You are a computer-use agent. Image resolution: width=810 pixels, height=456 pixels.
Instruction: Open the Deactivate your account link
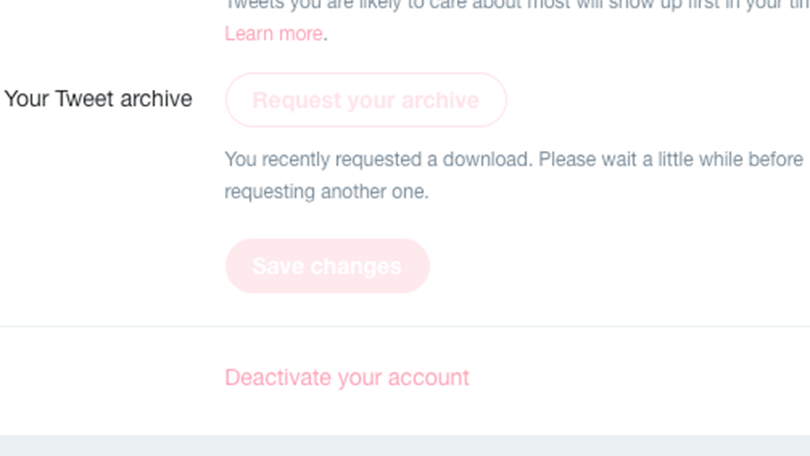(347, 378)
